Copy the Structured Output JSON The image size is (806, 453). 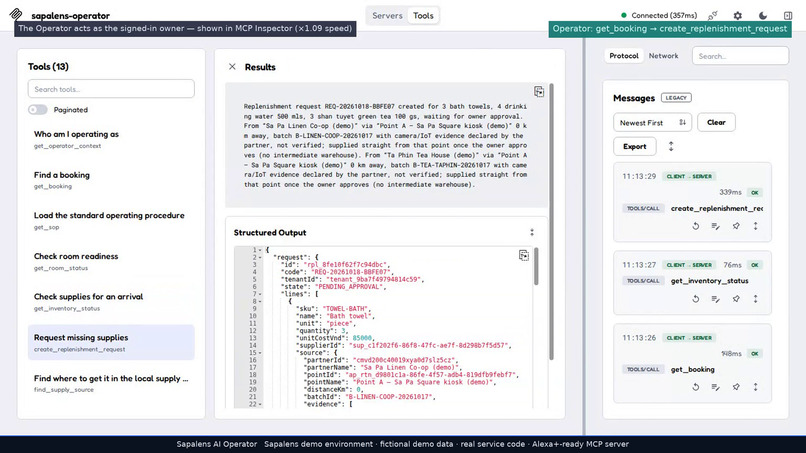[523, 255]
